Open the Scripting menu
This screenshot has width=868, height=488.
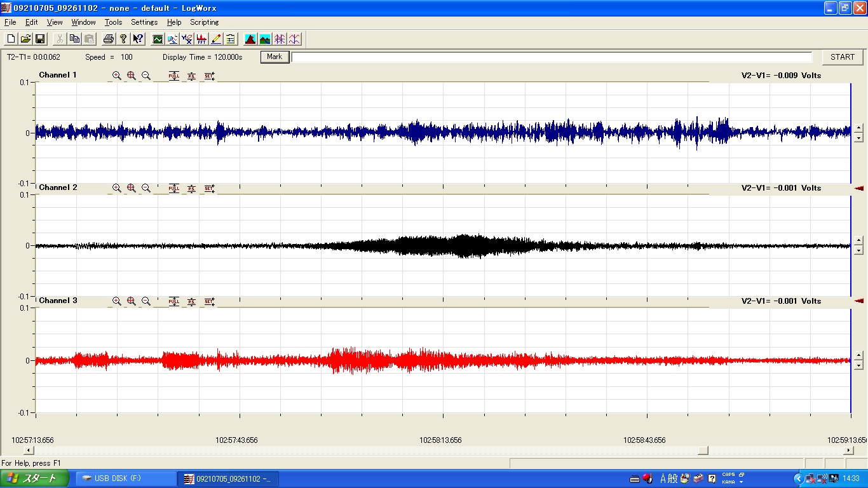click(x=204, y=22)
